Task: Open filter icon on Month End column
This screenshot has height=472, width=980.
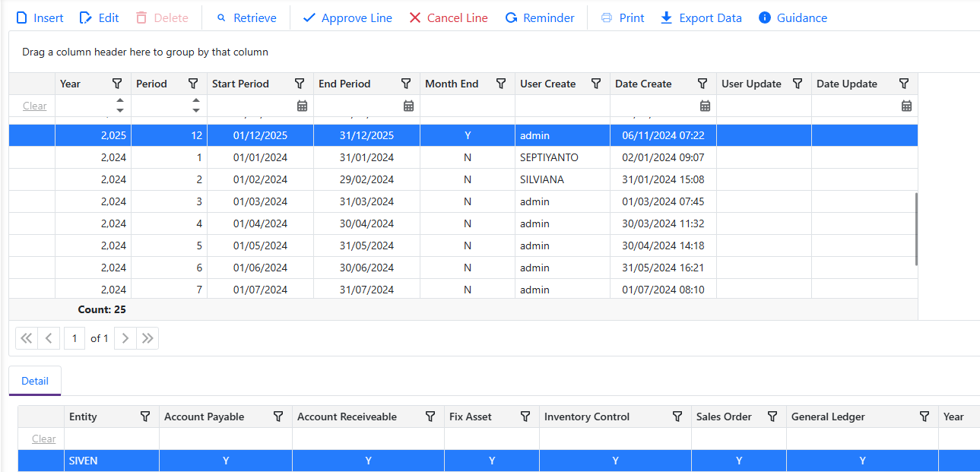Action: pyautogui.click(x=501, y=84)
